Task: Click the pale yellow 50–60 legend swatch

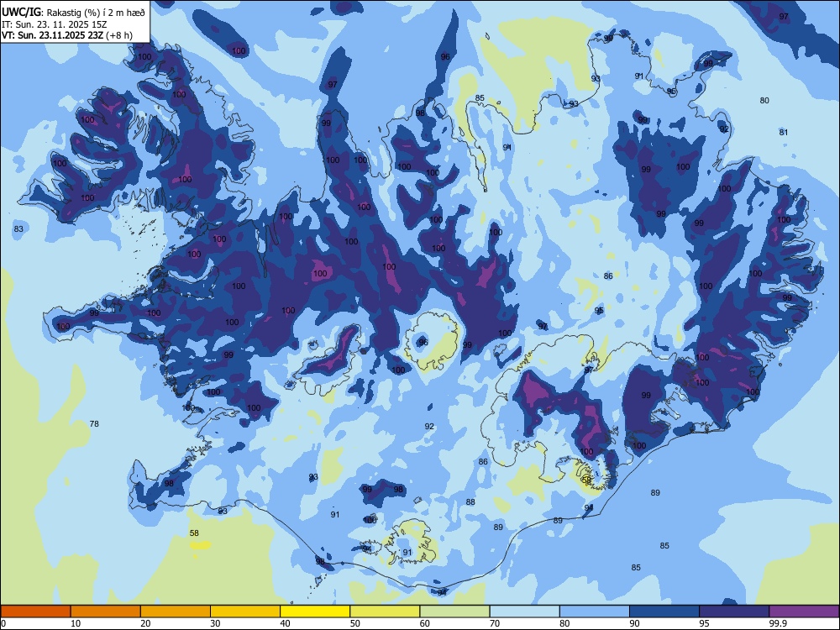Action: [385, 612]
